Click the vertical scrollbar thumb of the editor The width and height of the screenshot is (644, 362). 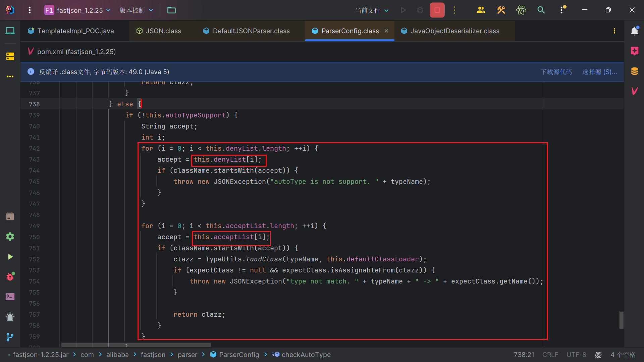(x=621, y=320)
